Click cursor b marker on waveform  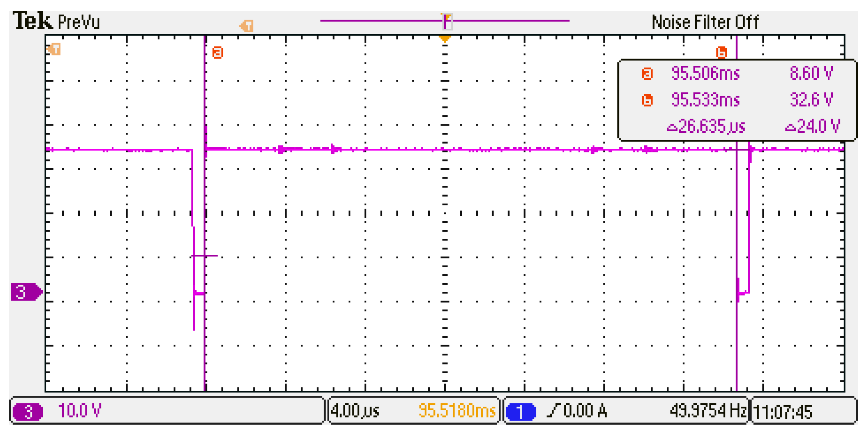[x=721, y=53]
